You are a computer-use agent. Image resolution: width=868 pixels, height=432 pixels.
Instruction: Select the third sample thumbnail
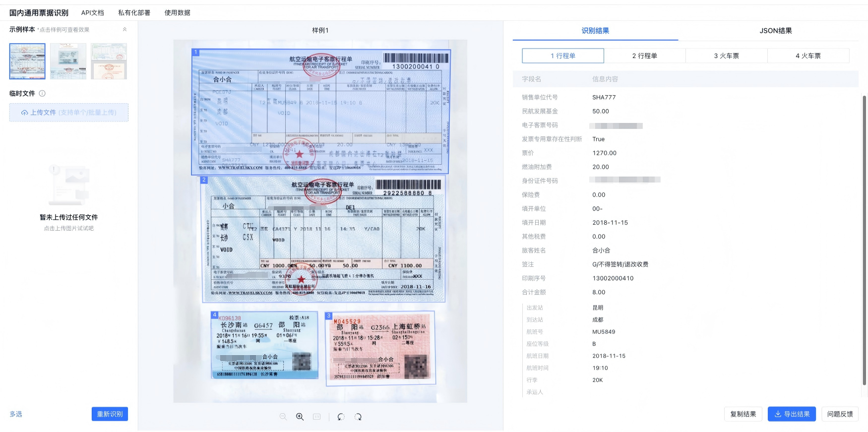(109, 61)
